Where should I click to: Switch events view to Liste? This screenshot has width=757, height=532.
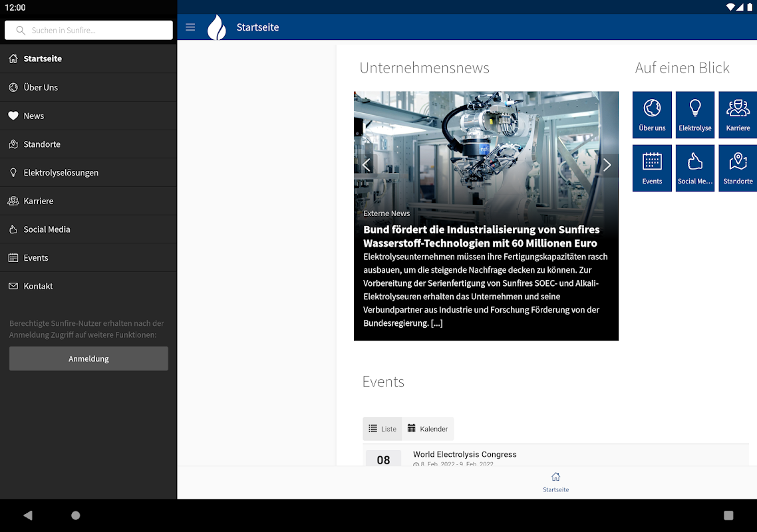[x=382, y=429]
